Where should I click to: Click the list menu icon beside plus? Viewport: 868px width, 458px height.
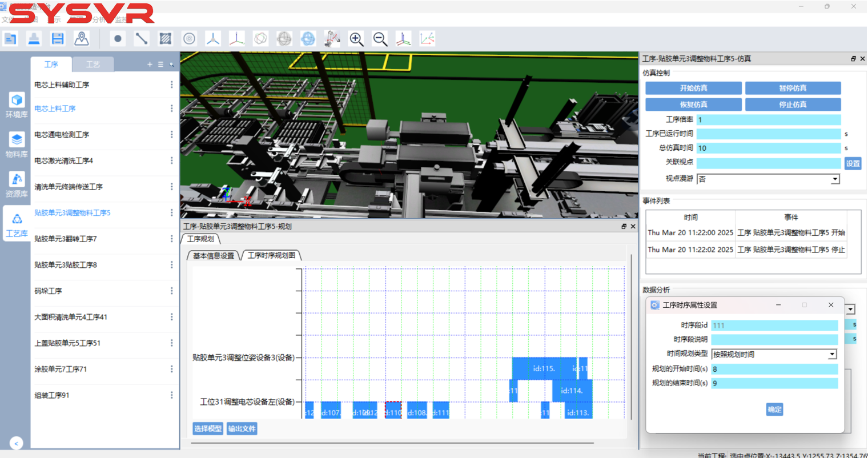pos(160,65)
